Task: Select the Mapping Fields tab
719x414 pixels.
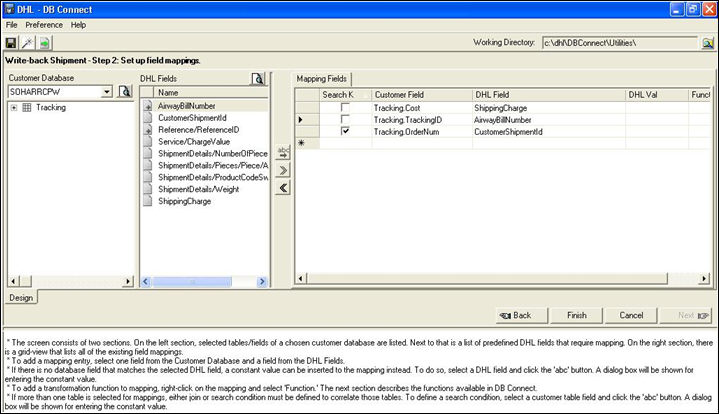Action: click(x=321, y=79)
